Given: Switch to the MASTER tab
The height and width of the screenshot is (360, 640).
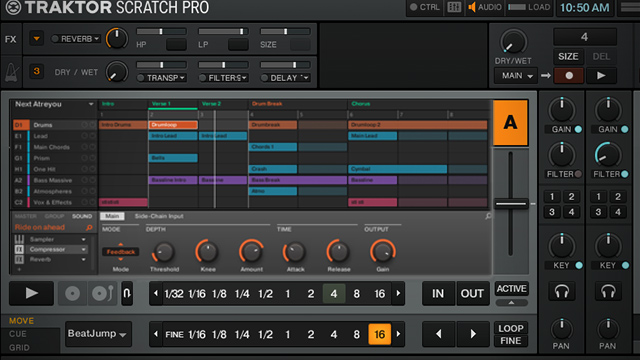Looking at the screenshot, I should [x=25, y=216].
